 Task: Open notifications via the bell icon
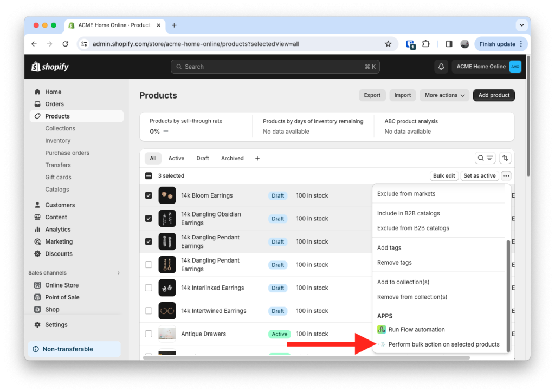pyautogui.click(x=441, y=66)
